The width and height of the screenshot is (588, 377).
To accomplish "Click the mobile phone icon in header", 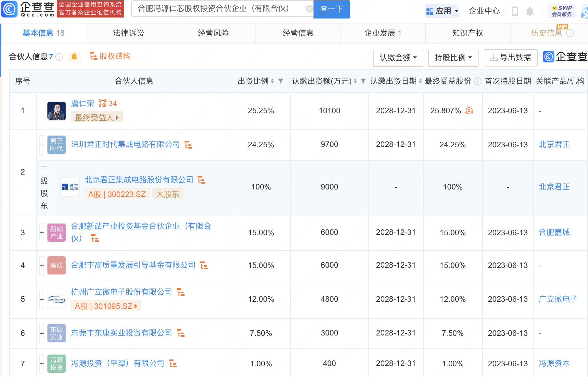I will (515, 11).
